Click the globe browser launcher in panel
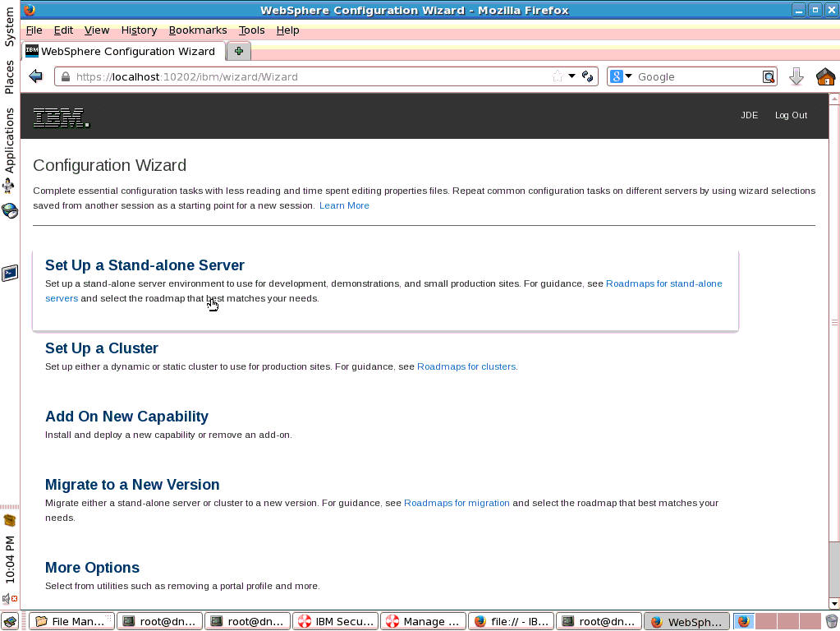 (x=10, y=210)
